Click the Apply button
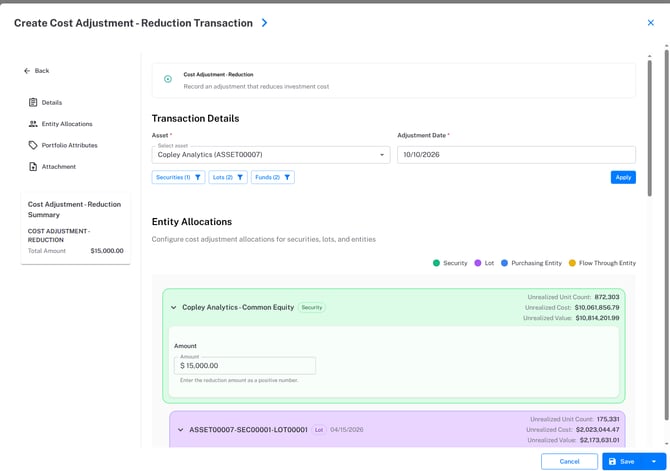670x471 pixels. [623, 177]
